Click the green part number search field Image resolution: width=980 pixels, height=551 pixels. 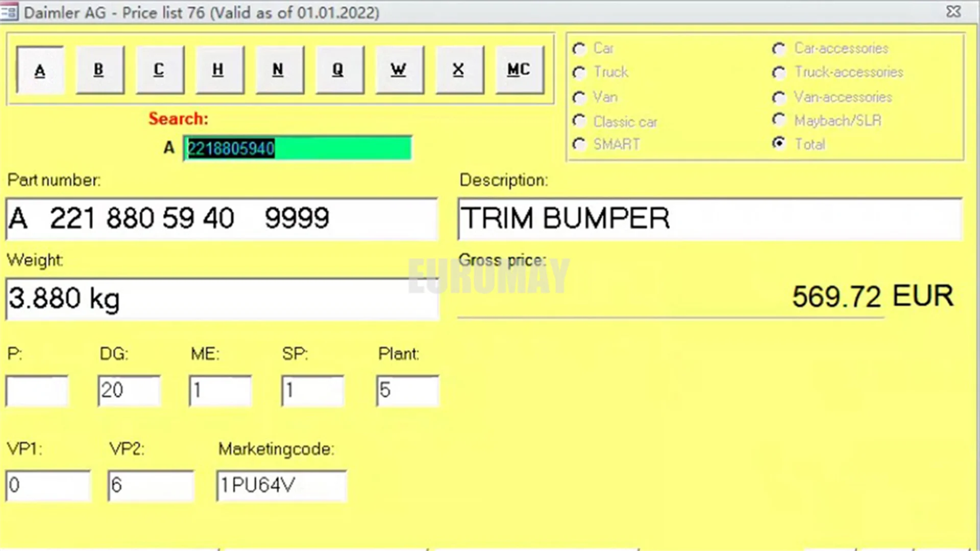click(x=298, y=149)
